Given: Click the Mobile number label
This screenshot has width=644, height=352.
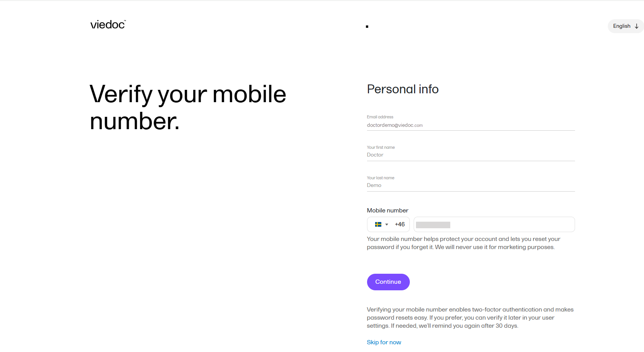Looking at the screenshot, I should pos(387,211).
